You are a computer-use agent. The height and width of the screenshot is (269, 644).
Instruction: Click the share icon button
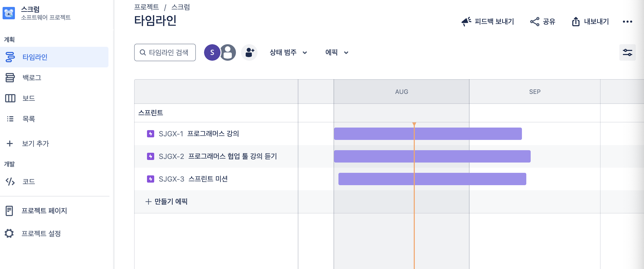[x=543, y=22]
